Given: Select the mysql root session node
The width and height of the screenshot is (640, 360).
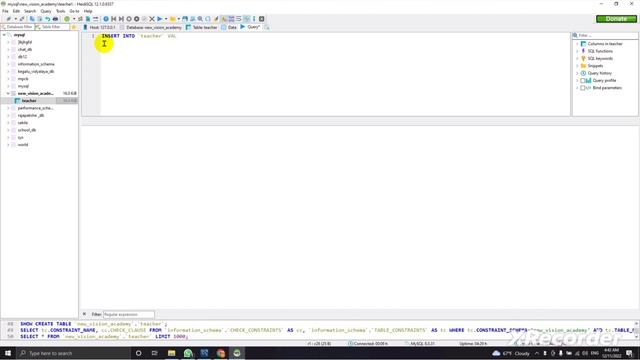Looking at the screenshot, I should tap(19, 35).
